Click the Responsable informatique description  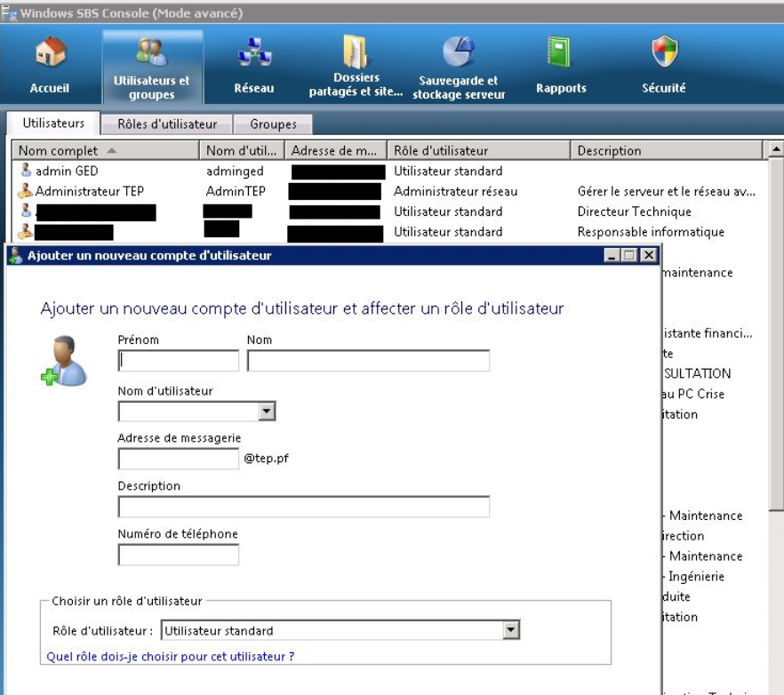coord(651,232)
